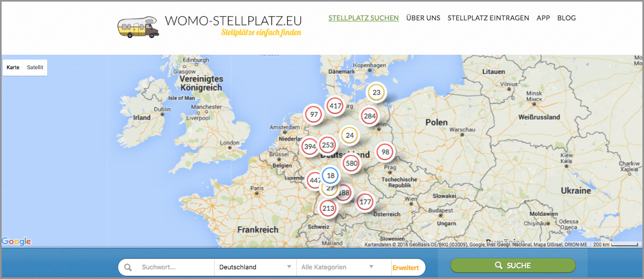Open the 188 cluster marker
Viewport: 644px width, 279px height.
[x=345, y=193]
